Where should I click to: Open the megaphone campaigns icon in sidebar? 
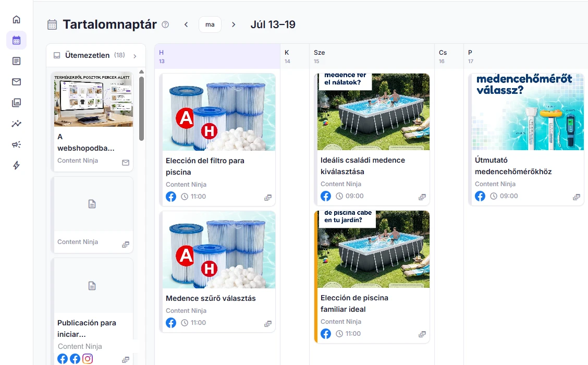coord(17,144)
